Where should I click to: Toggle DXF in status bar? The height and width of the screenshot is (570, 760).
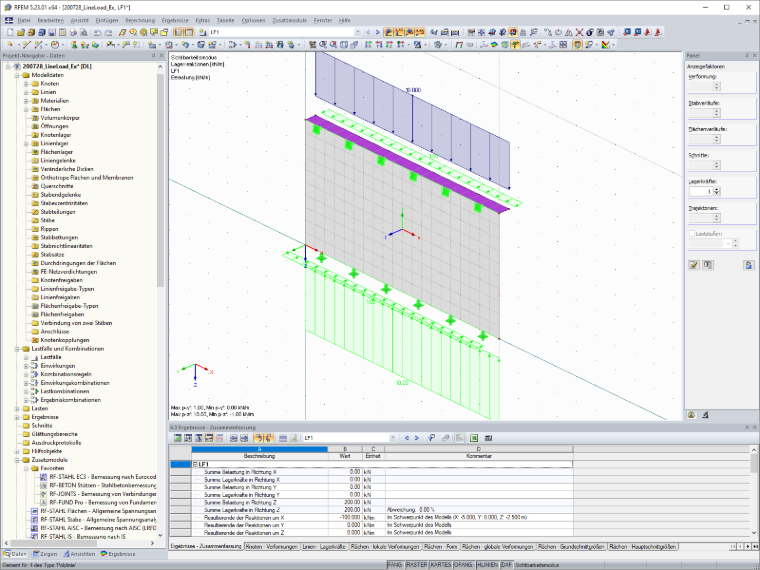click(x=507, y=565)
